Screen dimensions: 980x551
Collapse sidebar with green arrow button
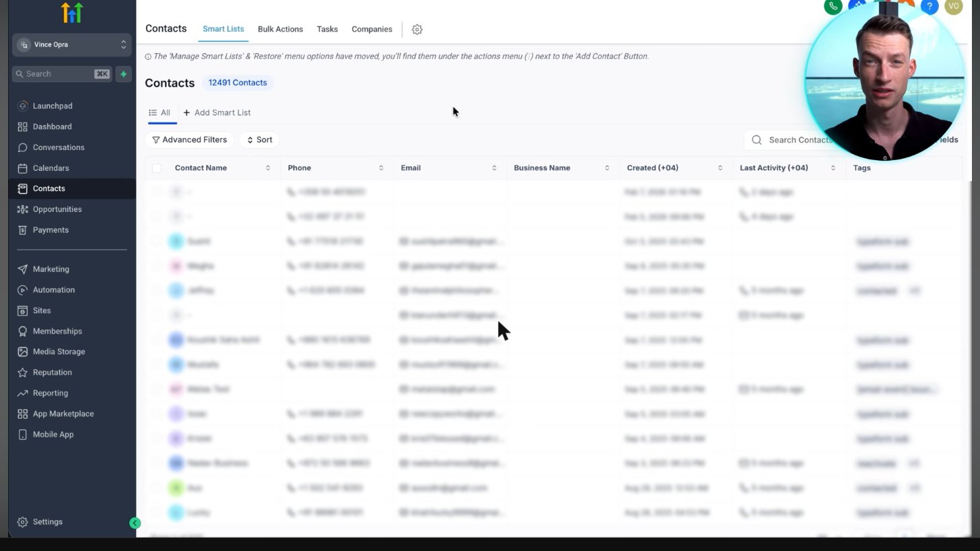[135, 523]
